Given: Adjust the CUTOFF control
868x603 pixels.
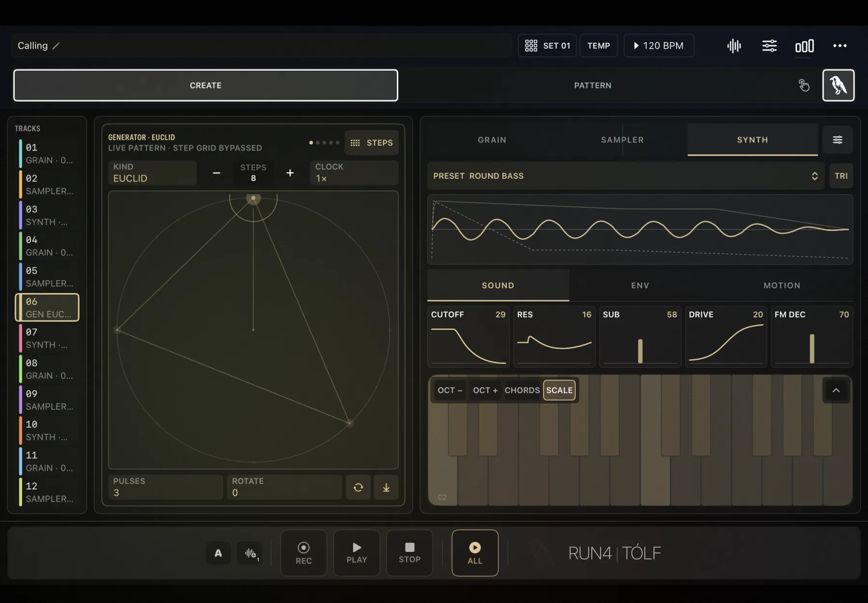Looking at the screenshot, I should pos(468,336).
